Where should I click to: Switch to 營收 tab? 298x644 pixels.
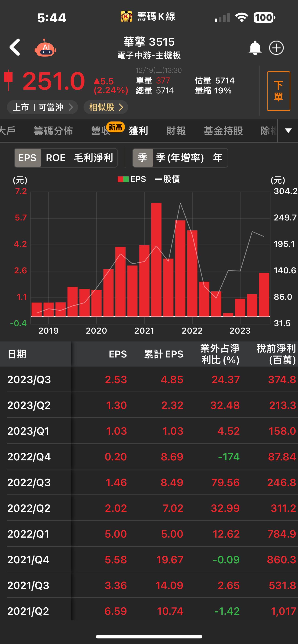[101, 131]
